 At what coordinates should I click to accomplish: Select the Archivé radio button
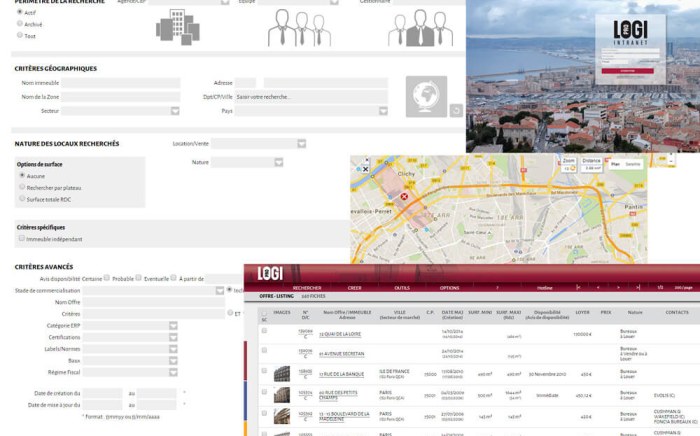20,23
